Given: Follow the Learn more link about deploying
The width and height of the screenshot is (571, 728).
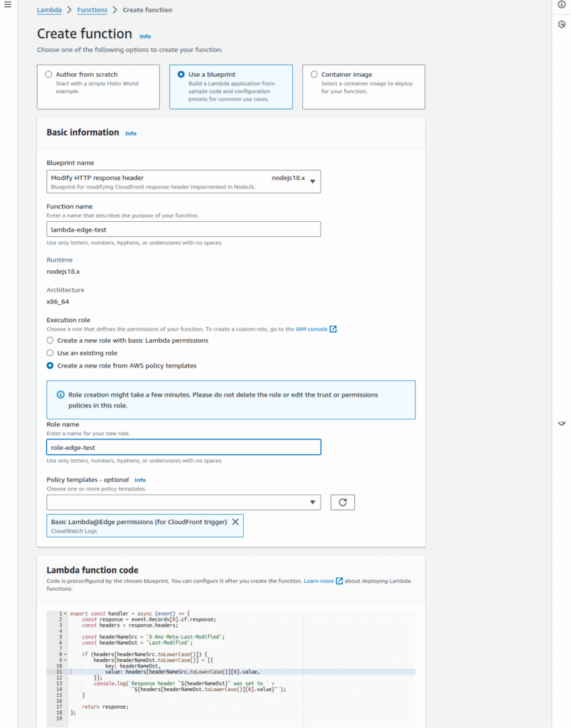Looking at the screenshot, I should [x=319, y=581].
